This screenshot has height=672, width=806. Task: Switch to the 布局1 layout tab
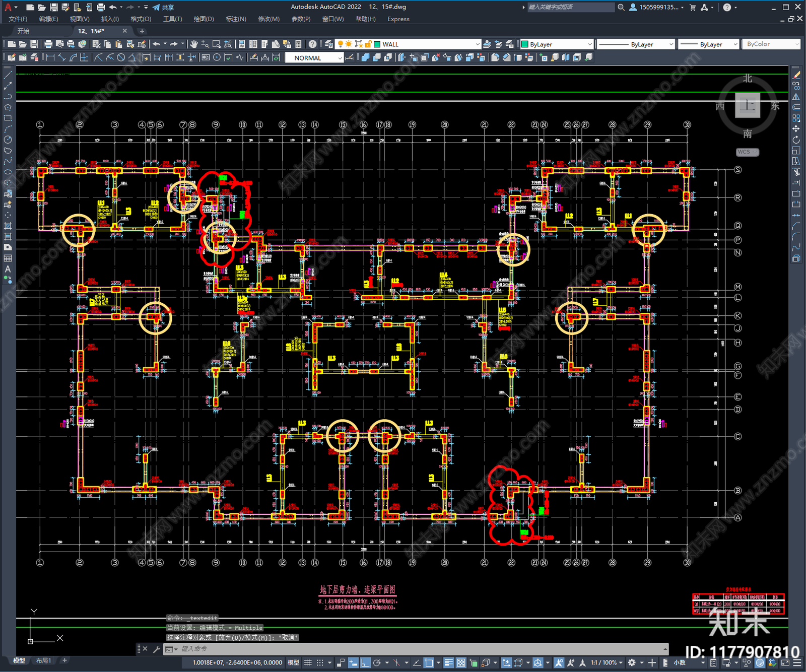click(x=43, y=660)
